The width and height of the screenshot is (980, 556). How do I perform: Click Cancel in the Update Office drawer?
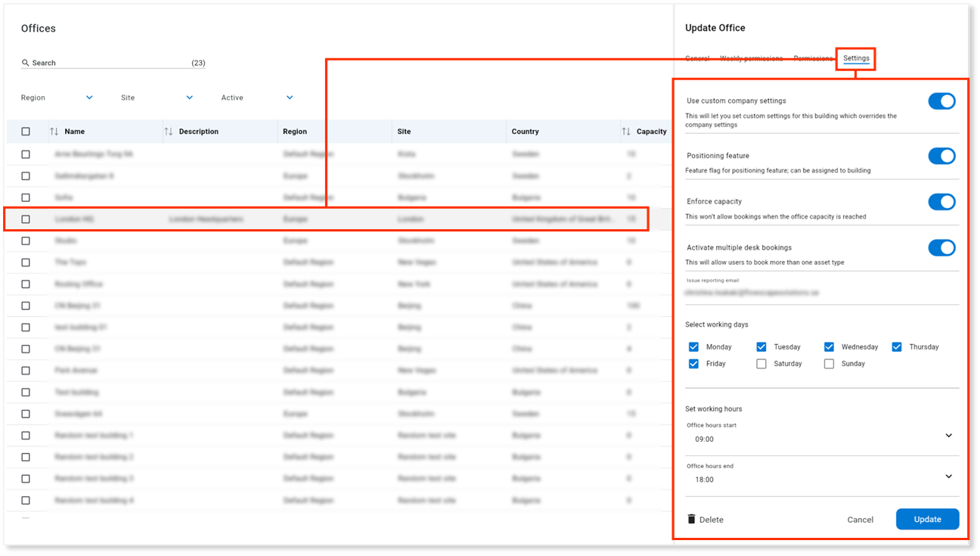(860, 520)
